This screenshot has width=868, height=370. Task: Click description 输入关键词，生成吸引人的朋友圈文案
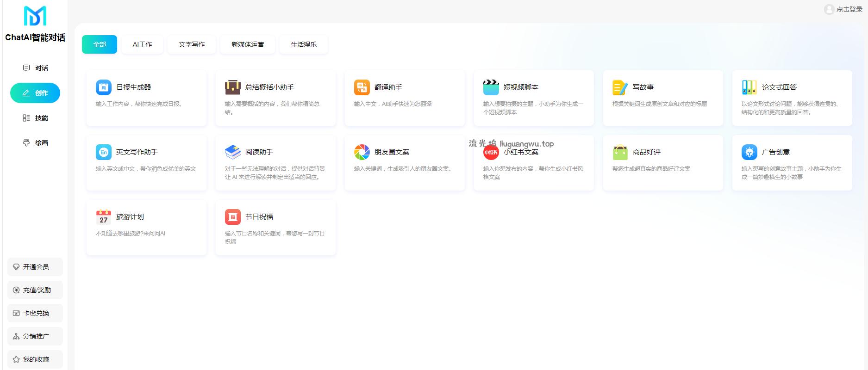404,169
